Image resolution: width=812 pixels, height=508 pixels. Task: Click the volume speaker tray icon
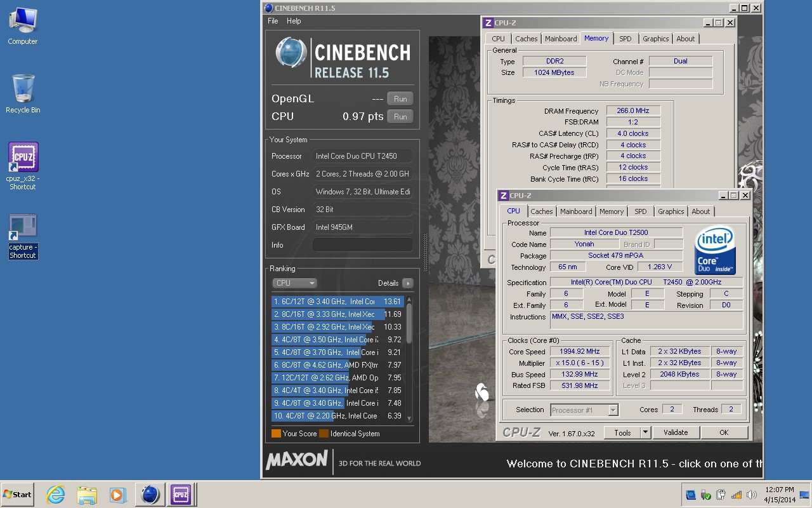click(752, 495)
